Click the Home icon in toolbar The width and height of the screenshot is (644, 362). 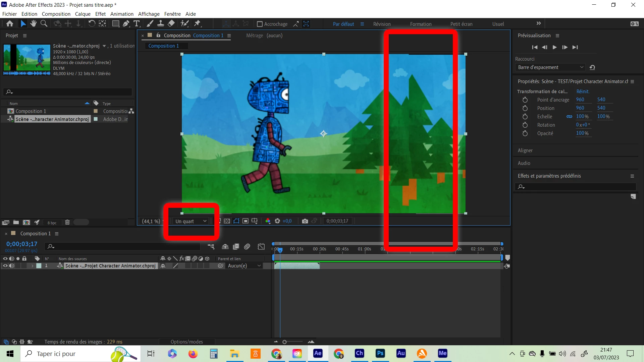tap(10, 23)
